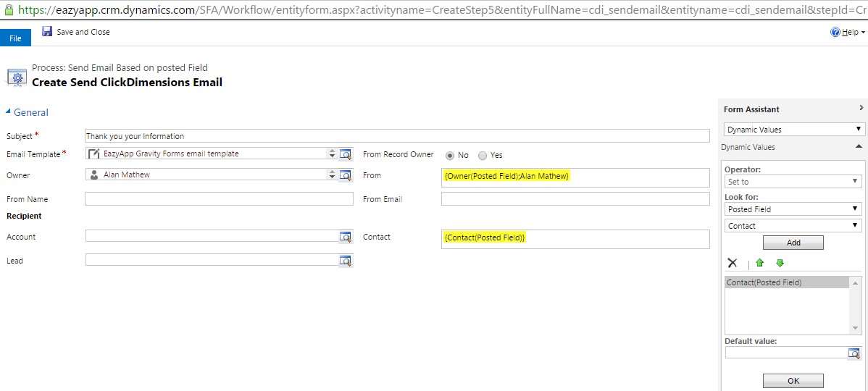
Task: Expand the Help menu dropdown arrow
Action: pos(864,33)
